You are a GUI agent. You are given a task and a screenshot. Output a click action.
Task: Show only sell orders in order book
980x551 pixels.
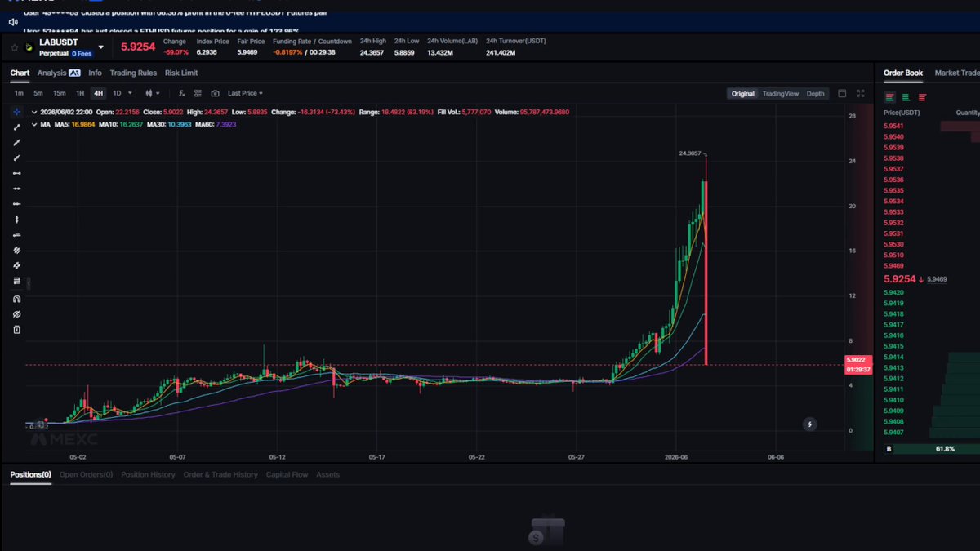pos(922,97)
